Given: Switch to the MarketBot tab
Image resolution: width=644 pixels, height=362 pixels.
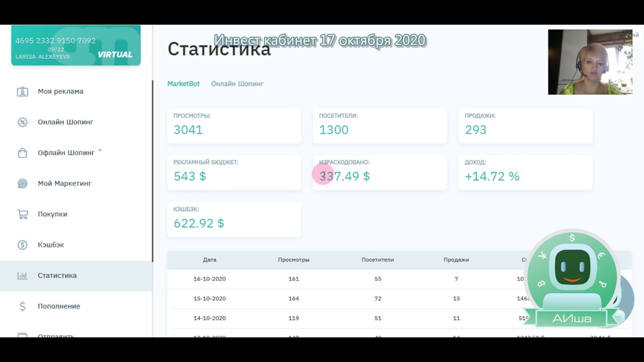Looking at the screenshot, I should (x=183, y=84).
